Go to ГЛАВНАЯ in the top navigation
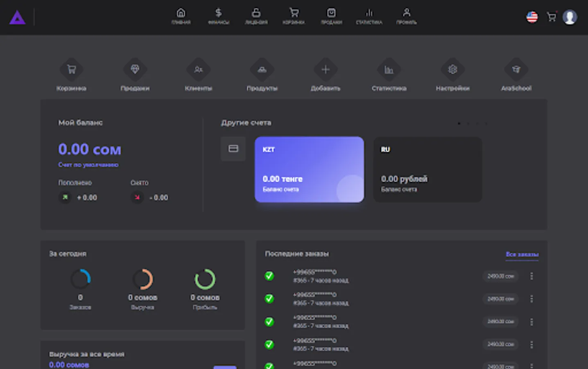The width and height of the screenshot is (588, 369). pyautogui.click(x=181, y=16)
